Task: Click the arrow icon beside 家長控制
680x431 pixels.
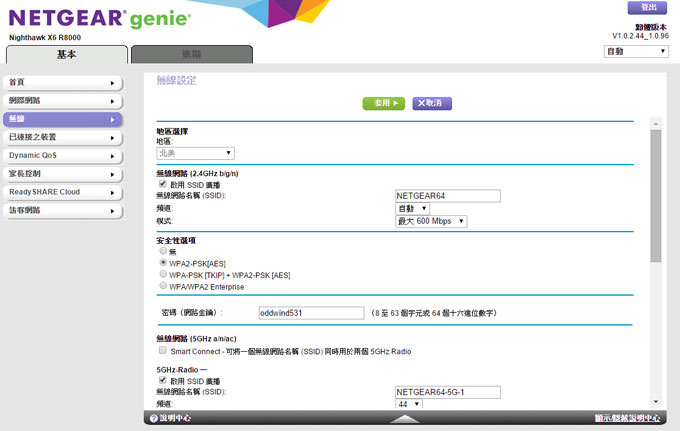Action: click(111, 174)
